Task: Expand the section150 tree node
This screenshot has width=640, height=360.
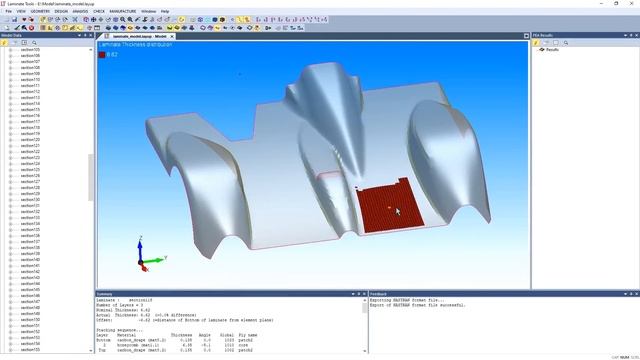Action: [10, 320]
